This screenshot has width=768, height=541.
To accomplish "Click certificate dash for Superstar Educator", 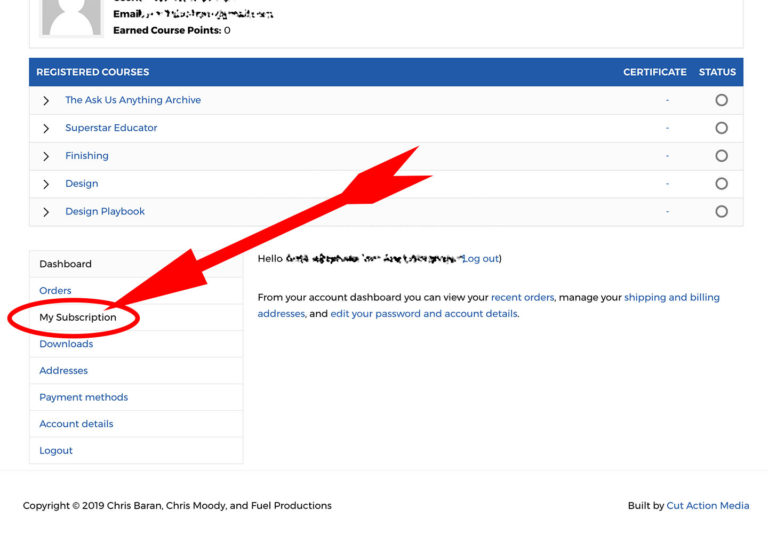I will coord(667,128).
